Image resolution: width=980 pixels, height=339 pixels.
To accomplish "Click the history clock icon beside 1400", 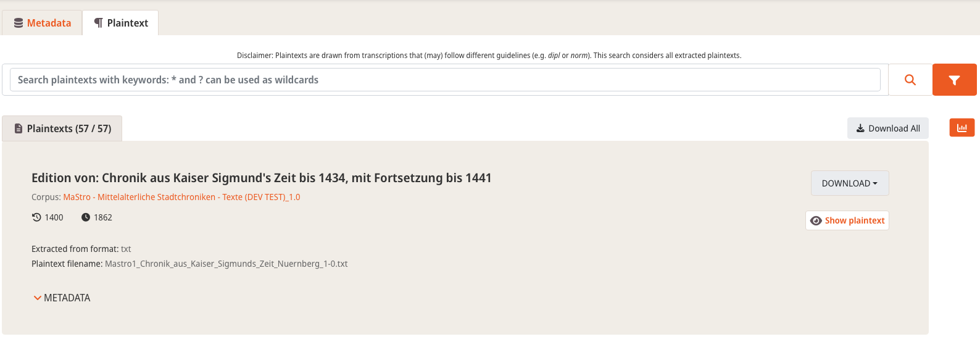I will tap(36, 217).
